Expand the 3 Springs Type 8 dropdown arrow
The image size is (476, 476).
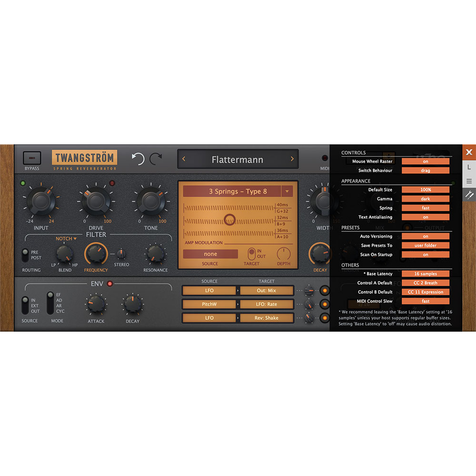[287, 191]
